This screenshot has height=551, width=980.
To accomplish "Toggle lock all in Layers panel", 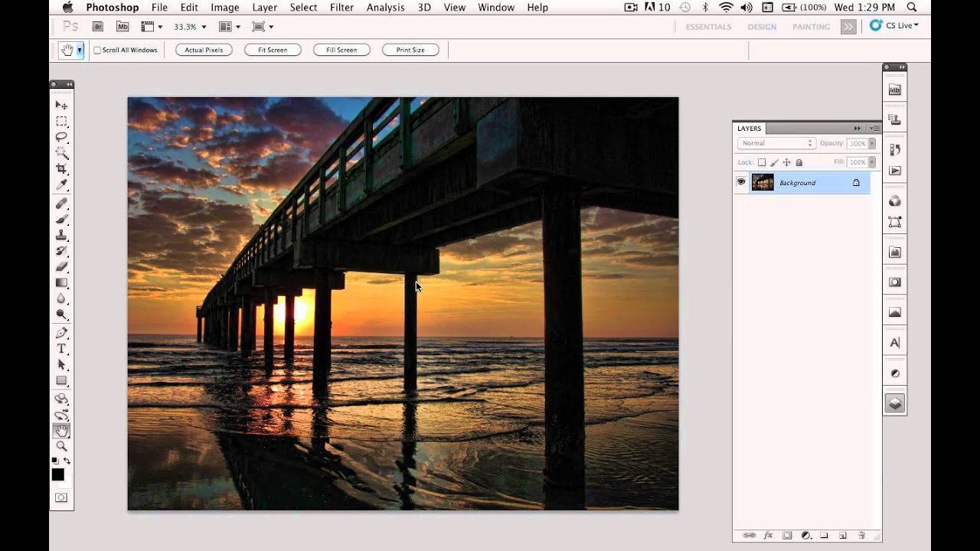I will [799, 162].
